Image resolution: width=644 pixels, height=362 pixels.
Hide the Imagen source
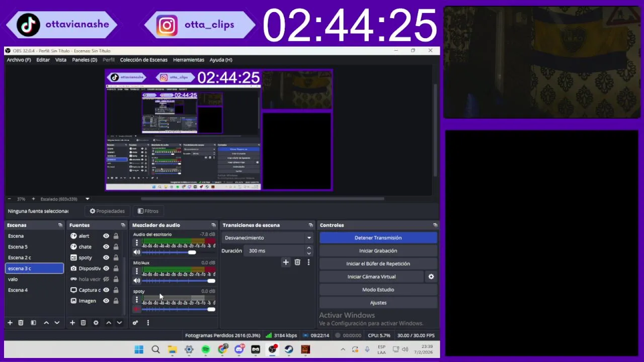pos(106,301)
